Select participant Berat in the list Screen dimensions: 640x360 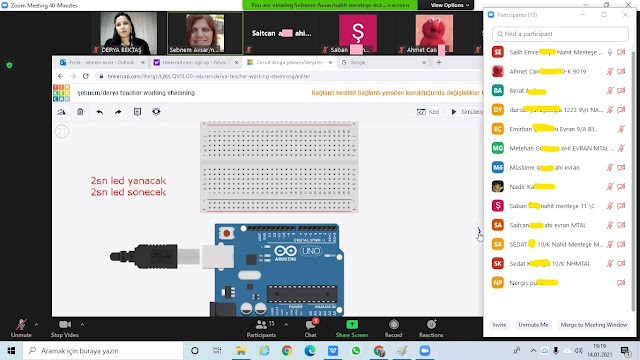tap(558, 91)
